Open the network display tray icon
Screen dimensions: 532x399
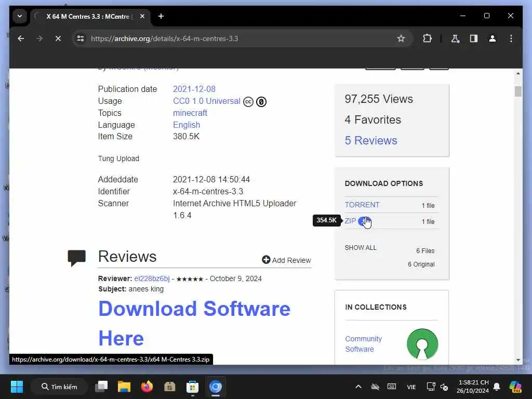[431, 387]
